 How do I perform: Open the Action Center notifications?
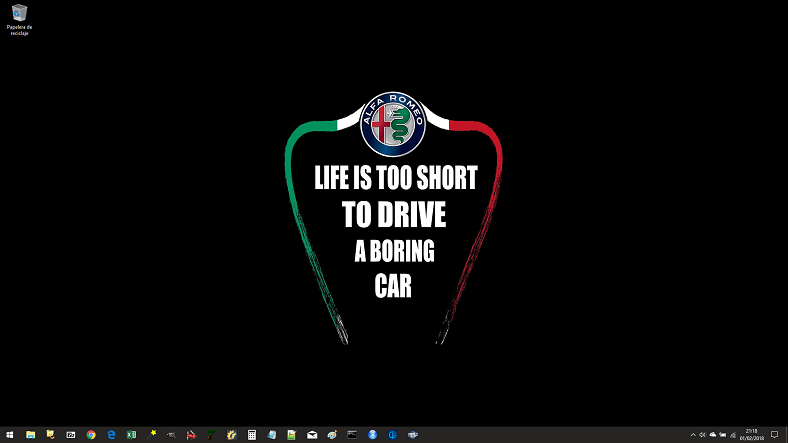click(x=774, y=435)
